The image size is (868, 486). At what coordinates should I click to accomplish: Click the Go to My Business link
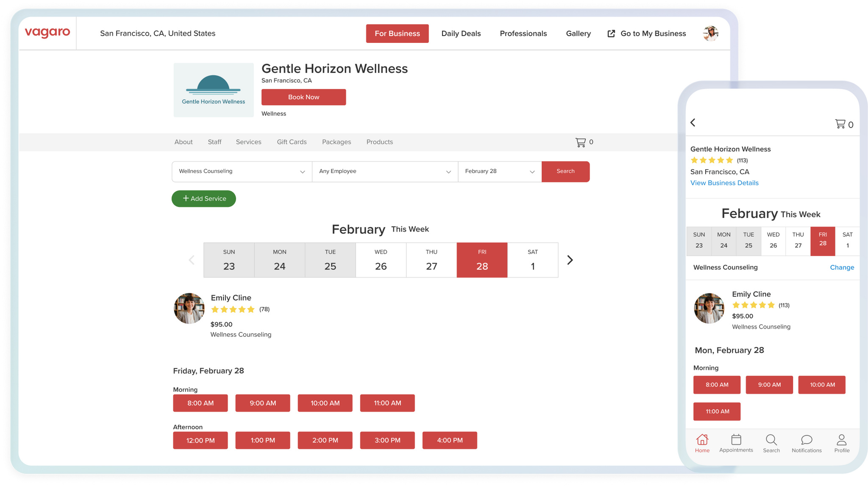(653, 34)
